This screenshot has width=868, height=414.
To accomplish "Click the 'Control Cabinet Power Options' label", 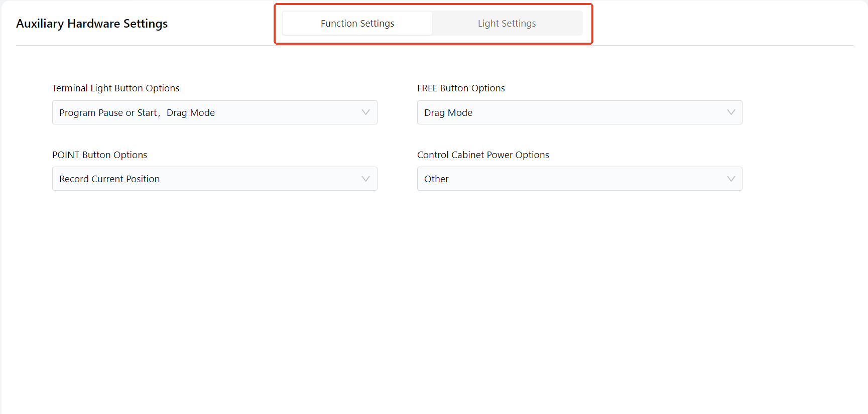I will coord(483,155).
